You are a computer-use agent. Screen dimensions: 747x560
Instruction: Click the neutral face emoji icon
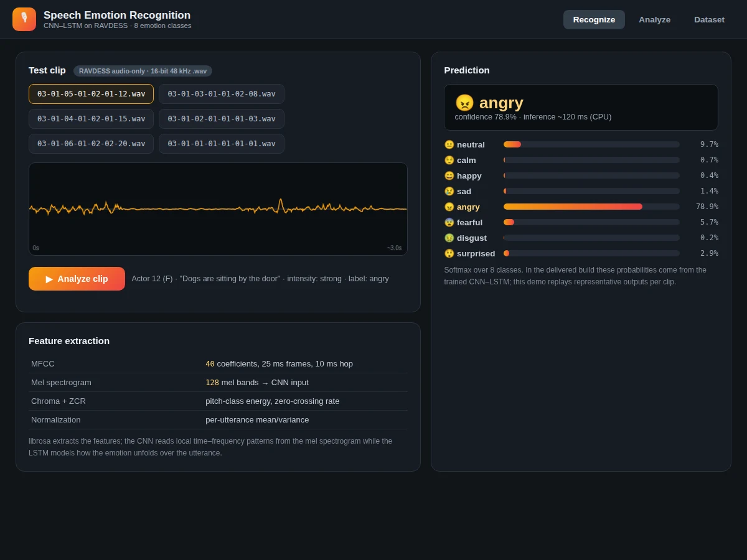[x=449, y=144]
